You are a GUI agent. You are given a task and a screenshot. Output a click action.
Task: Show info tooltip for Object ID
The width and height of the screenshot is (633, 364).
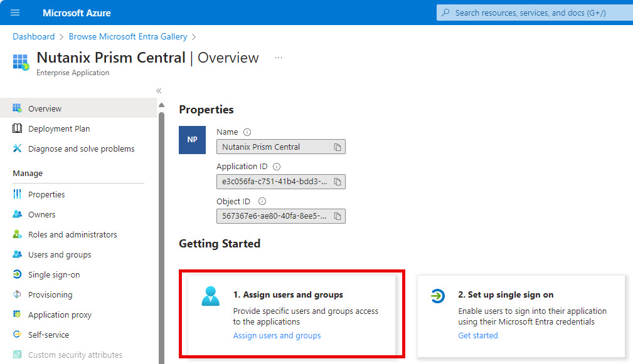pyautogui.click(x=262, y=201)
